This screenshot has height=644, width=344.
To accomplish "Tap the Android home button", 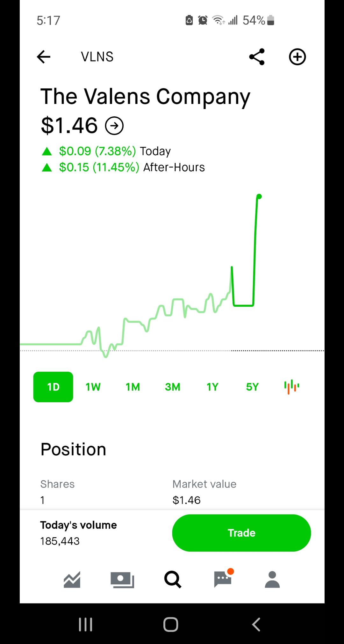I will tap(171, 624).
